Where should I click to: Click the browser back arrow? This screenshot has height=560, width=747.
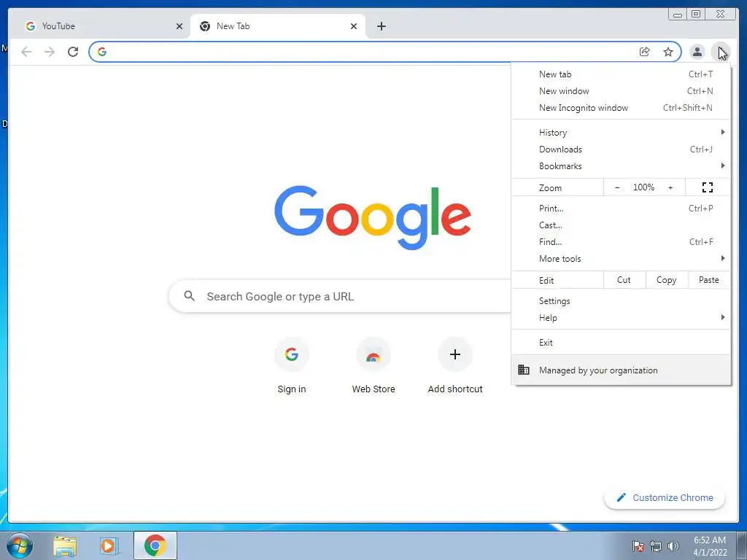(26, 52)
